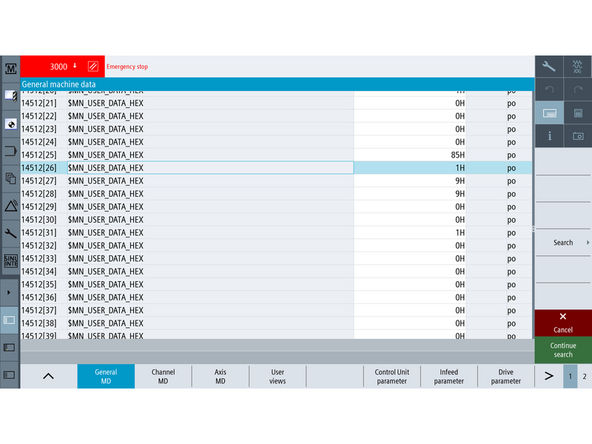Screen dimensions: 592x444
Task: Select row 14512[23]
Action: [x=276, y=129]
